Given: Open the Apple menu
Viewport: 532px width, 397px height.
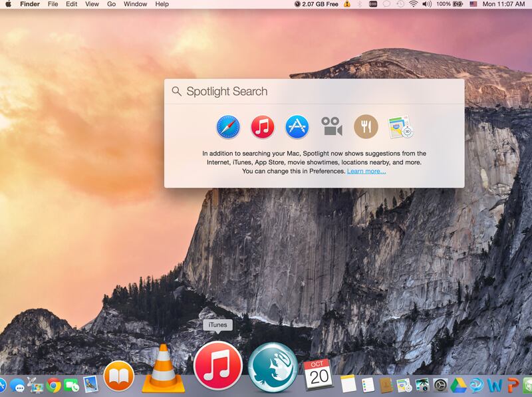Looking at the screenshot, I should pos(9,4).
